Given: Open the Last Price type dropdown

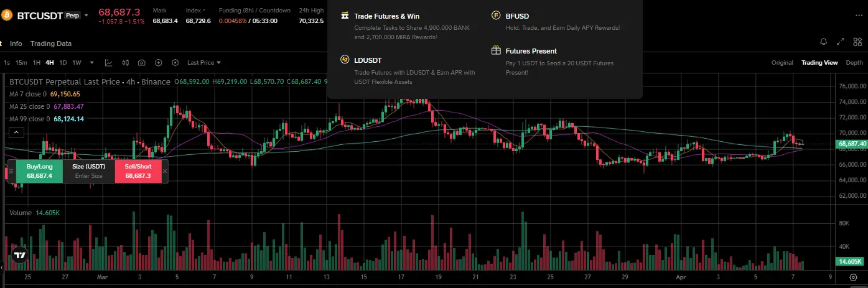Looking at the screenshot, I should coord(204,63).
